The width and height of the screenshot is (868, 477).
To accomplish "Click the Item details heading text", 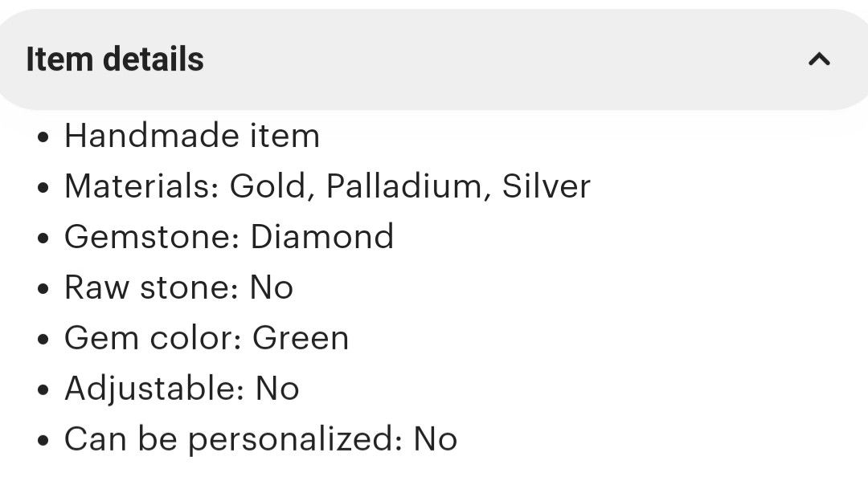I will 115,59.
